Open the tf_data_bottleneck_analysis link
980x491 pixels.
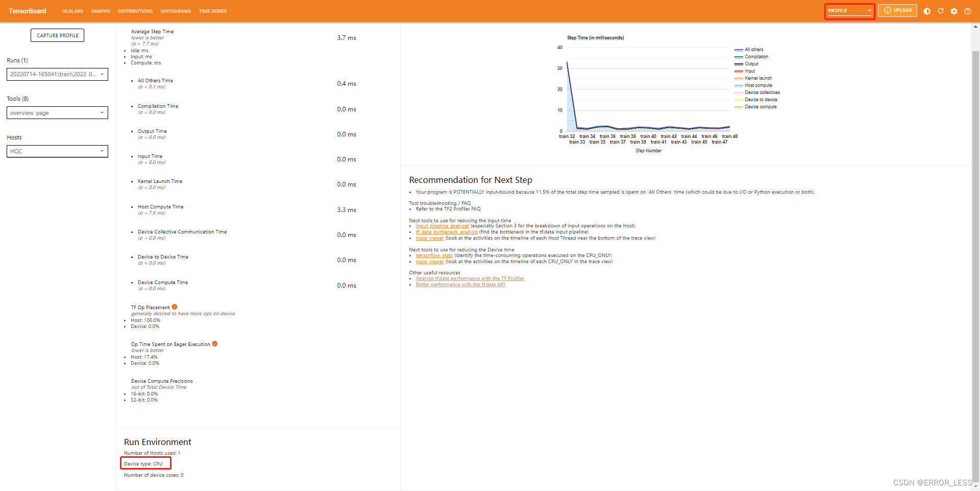tap(447, 232)
